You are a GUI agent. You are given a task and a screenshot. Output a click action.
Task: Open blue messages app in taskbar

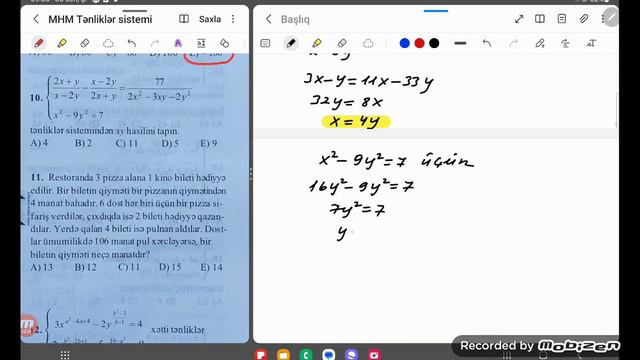click(x=329, y=354)
